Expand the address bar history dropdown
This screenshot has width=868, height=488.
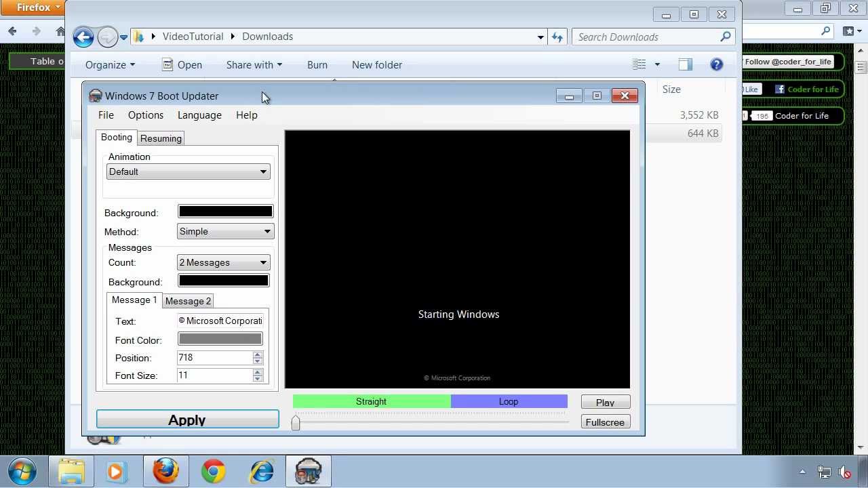[540, 37]
